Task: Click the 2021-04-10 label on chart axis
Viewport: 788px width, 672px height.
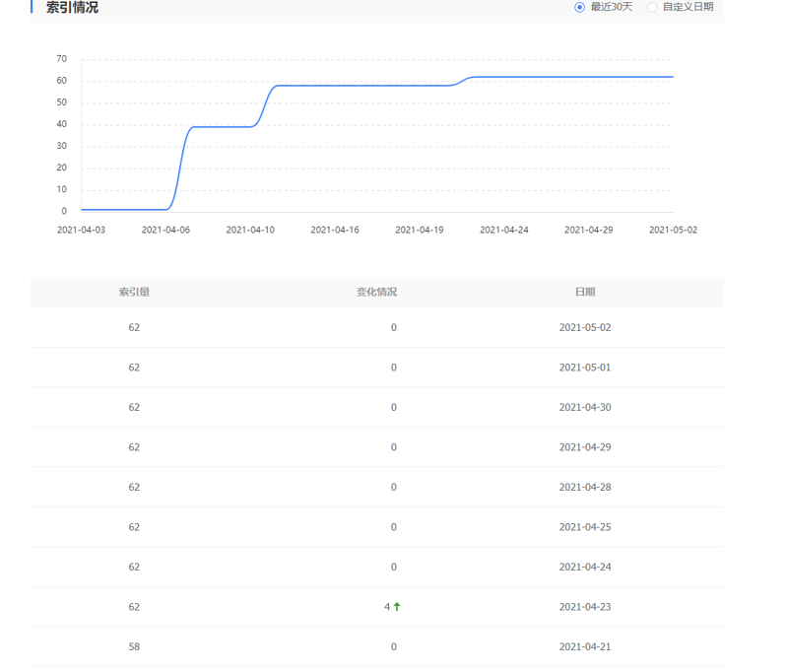Action: [250, 230]
